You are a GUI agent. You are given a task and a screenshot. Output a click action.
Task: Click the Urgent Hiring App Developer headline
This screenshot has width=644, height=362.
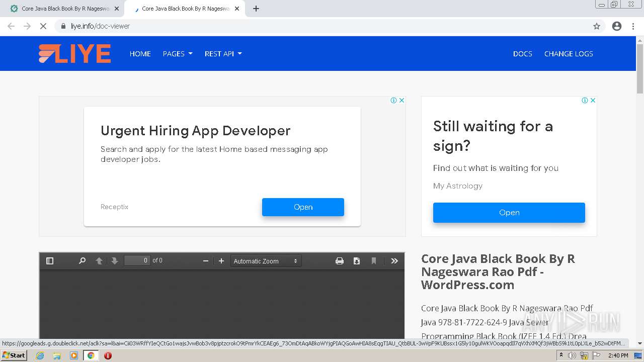(196, 131)
